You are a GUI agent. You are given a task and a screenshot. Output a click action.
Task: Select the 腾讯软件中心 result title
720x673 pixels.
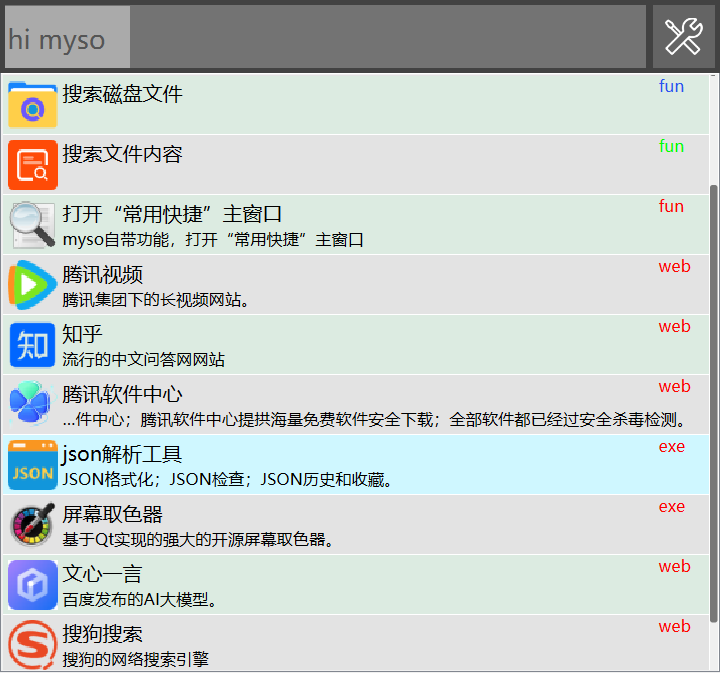tap(122, 394)
